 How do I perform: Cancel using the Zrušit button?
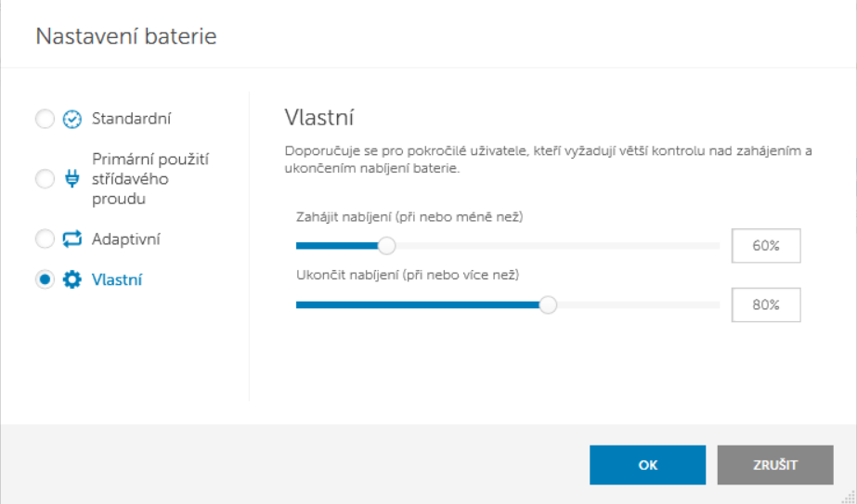pos(774,465)
